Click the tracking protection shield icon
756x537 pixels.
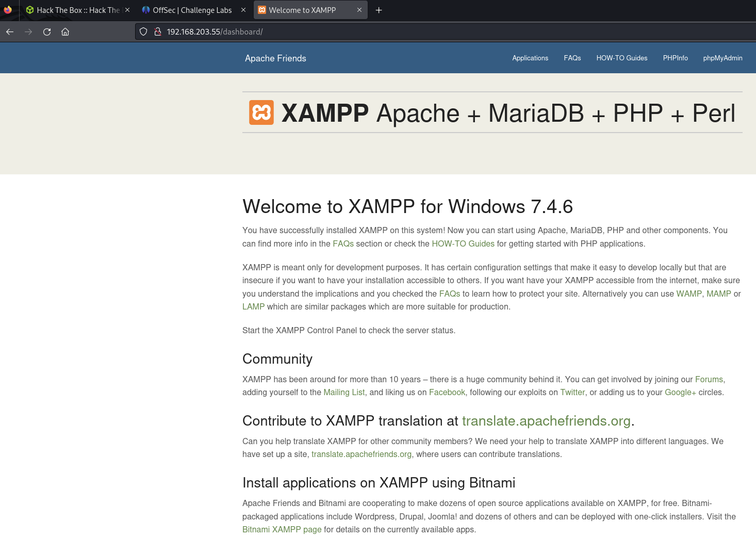click(144, 32)
